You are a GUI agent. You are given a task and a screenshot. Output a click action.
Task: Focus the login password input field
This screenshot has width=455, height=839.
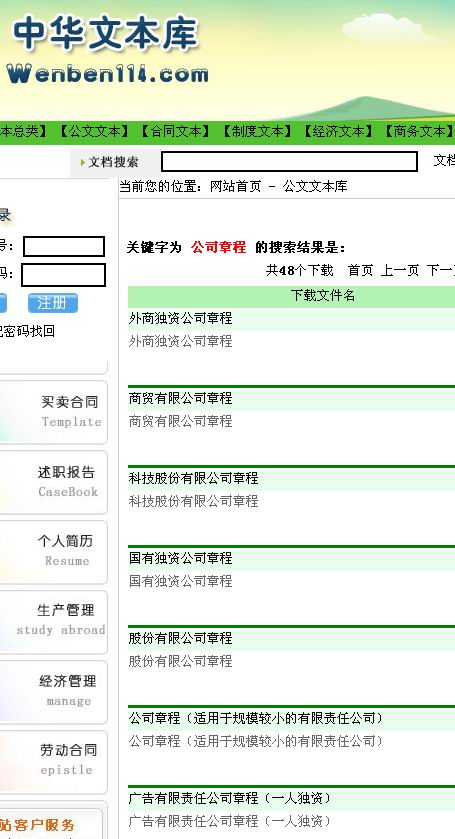coord(63,274)
